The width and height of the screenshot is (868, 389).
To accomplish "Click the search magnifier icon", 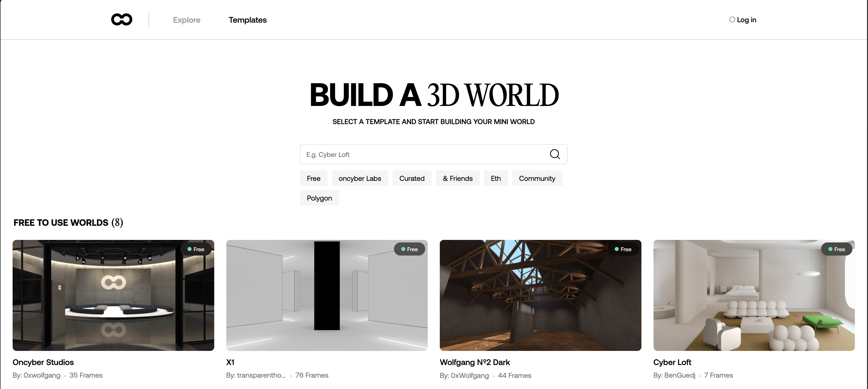I will (555, 154).
